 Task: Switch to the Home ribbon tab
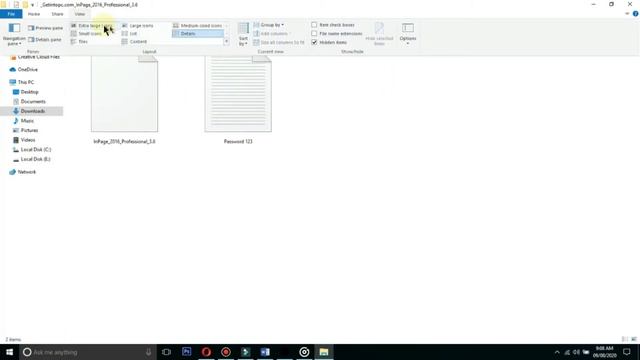coord(34,14)
